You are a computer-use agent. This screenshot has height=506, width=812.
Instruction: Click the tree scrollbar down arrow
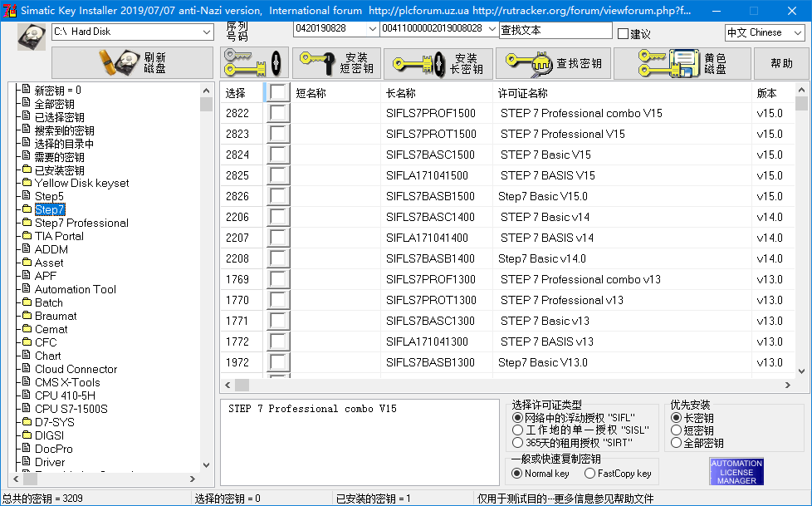pos(206,465)
